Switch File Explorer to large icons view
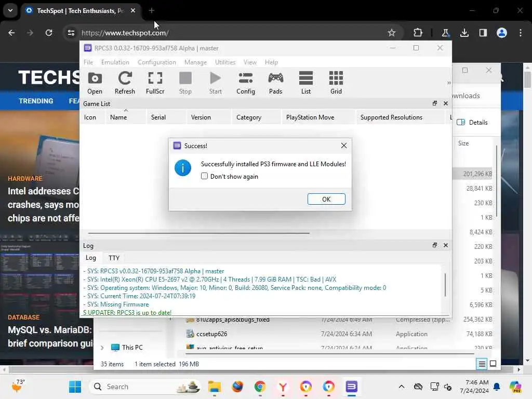532x399 pixels. pyautogui.click(x=493, y=364)
